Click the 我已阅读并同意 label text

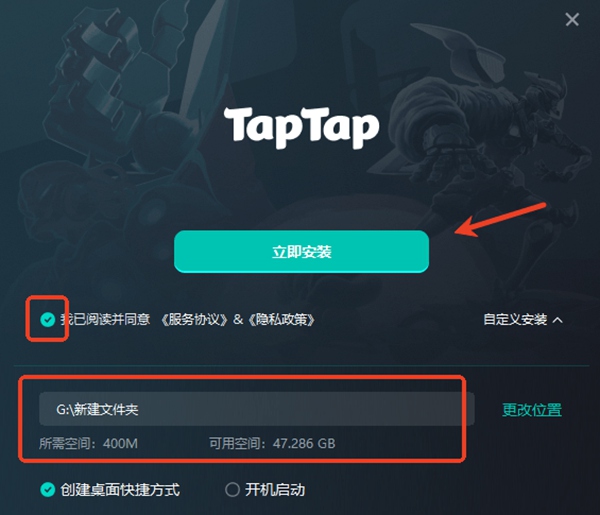[x=105, y=319]
